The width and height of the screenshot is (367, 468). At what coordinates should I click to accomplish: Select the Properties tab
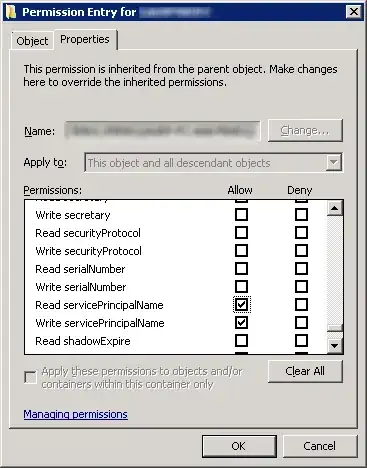tap(85, 39)
